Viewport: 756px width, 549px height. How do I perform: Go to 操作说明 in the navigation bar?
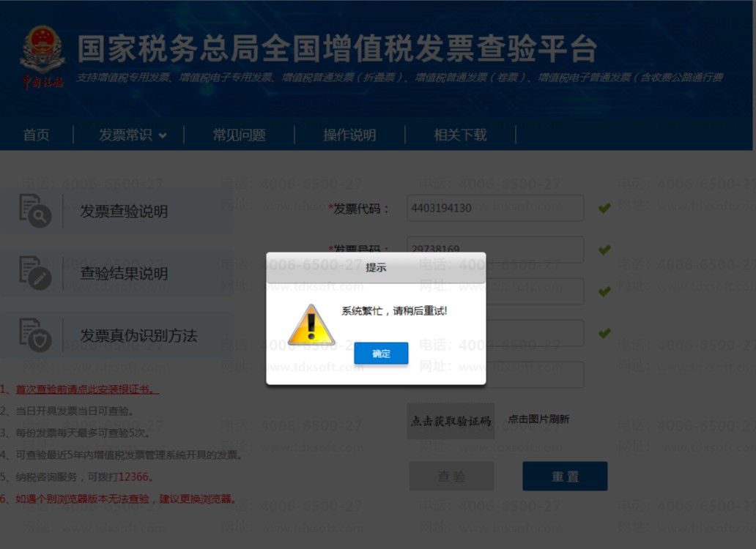[x=349, y=135]
